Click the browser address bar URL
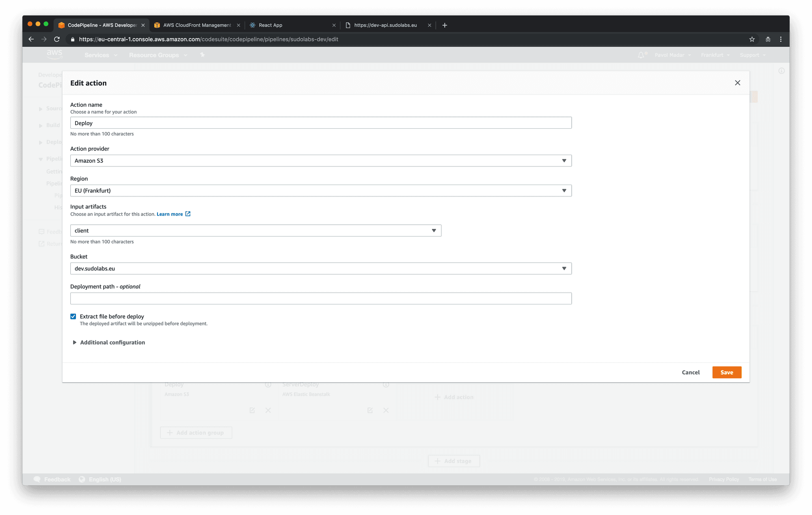 coord(208,39)
